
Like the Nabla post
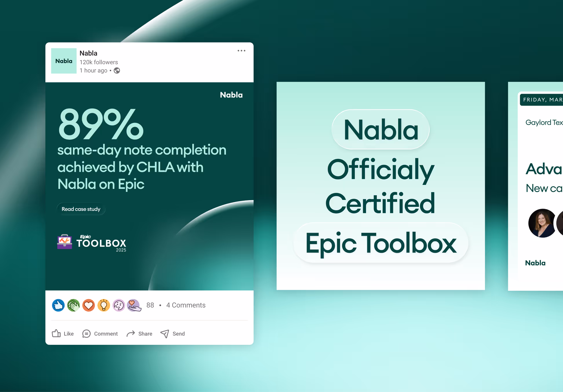coord(63,334)
